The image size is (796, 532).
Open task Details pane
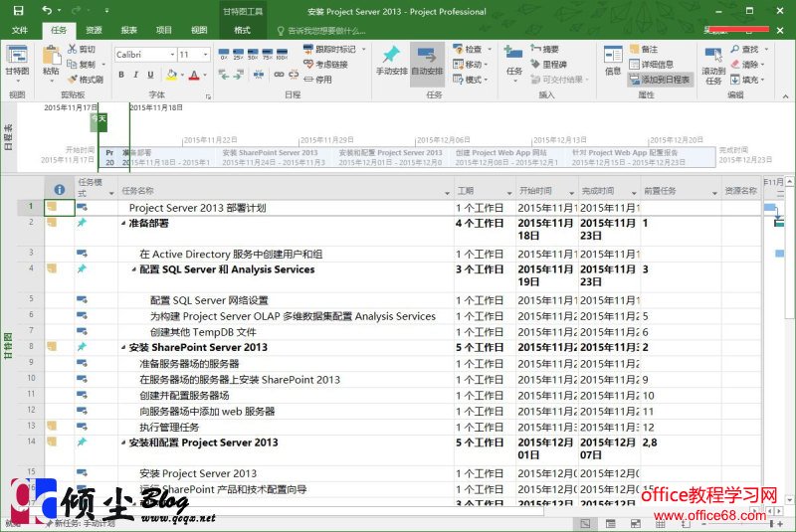point(652,65)
